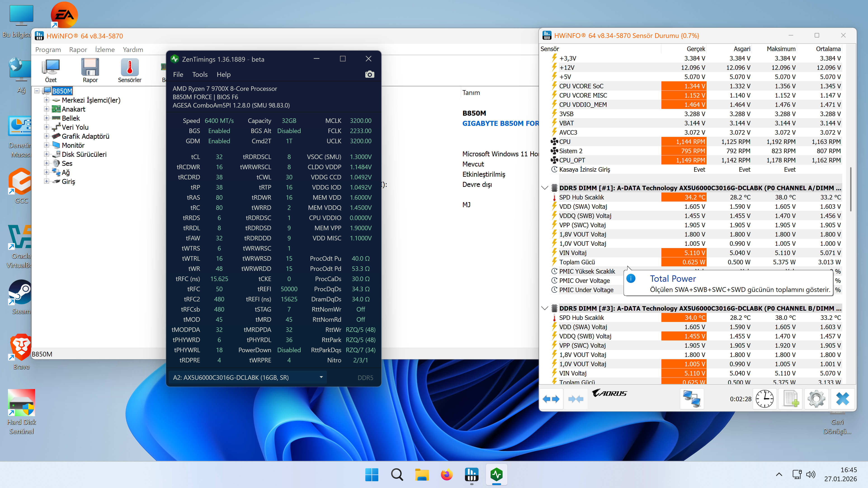Click the AORUS logo in sensor window
Viewport: 868px width, 488px height.
click(609, 393)
